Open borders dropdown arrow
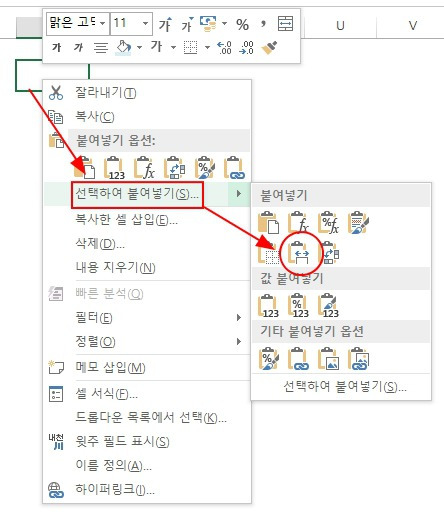The height and width of the screenshot is (512, 444). click(x=207, y=48)
